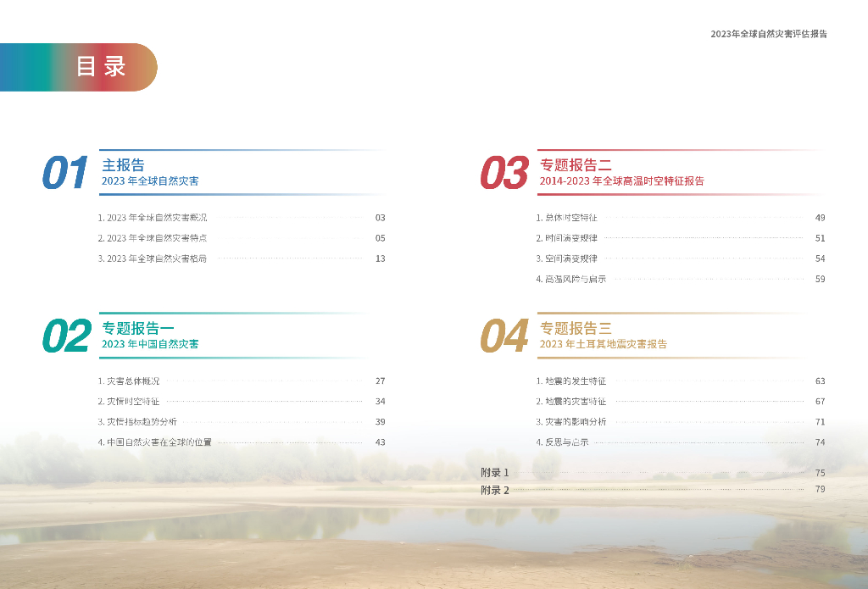
Task: Click subtitle 2014-2023 年全球高温时空特征报告
Action: [621, 181]
